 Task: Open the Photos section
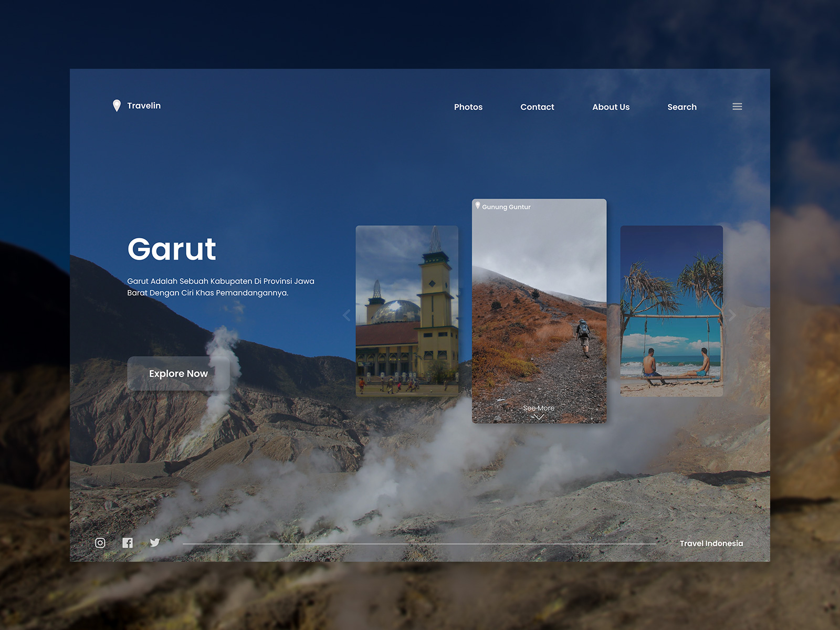pyautogui.click(x=468, y=107)
